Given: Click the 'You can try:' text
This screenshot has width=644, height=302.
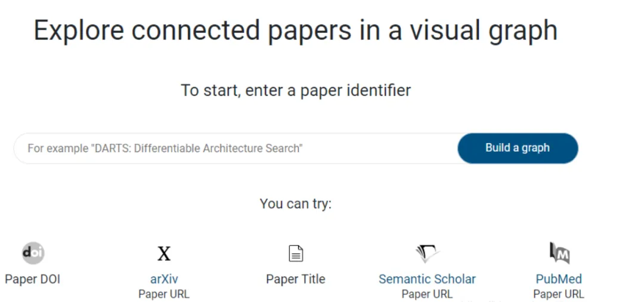Looking at the screenshot, I should click(296, 204).
